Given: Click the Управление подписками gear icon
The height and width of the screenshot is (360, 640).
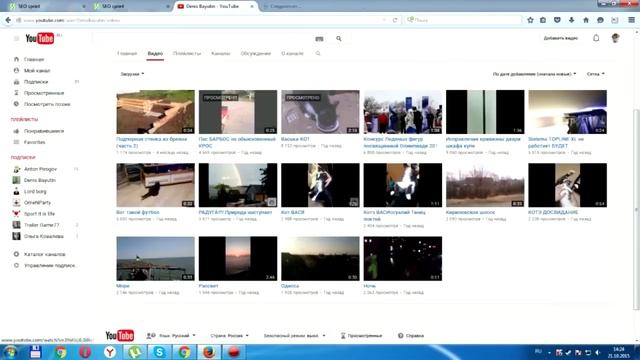Looking at the screenshot, I should point(16,265).
